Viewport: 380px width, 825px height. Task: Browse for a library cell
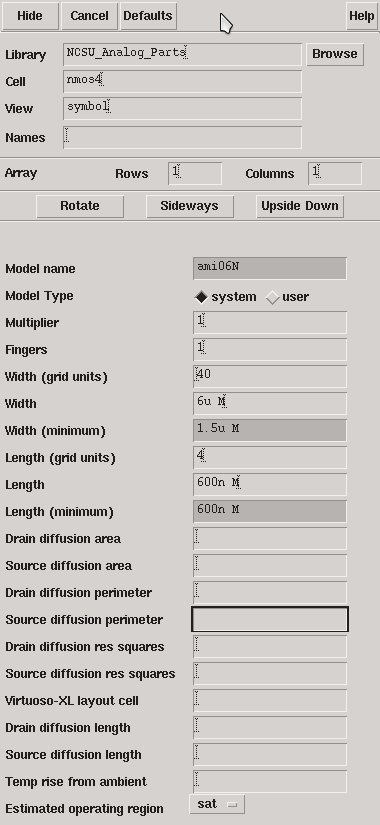pos(335,54)
